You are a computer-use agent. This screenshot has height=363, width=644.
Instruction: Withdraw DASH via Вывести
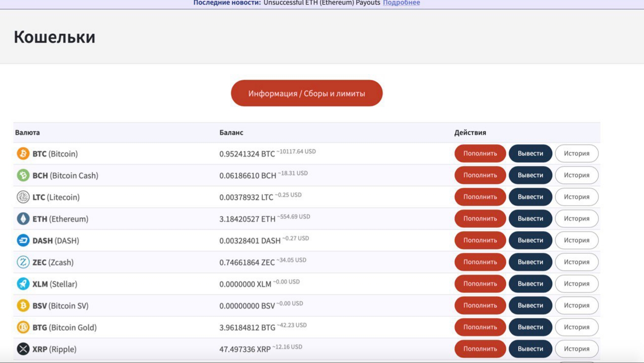pos(530,241)
